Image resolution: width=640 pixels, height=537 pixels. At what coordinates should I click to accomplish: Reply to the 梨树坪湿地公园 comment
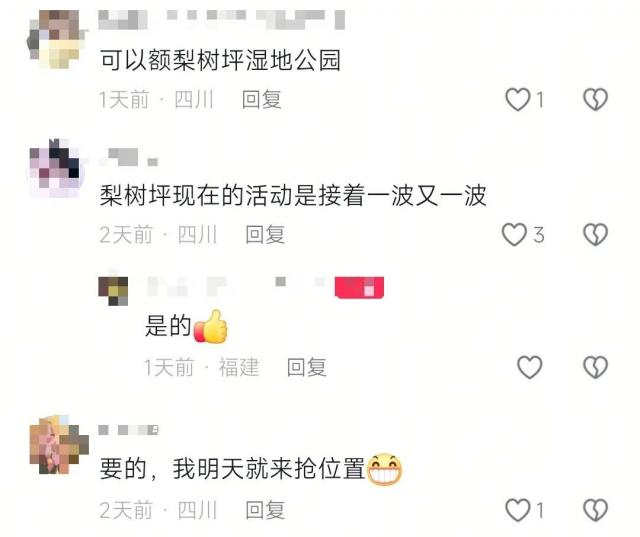(x=262, y=100)
